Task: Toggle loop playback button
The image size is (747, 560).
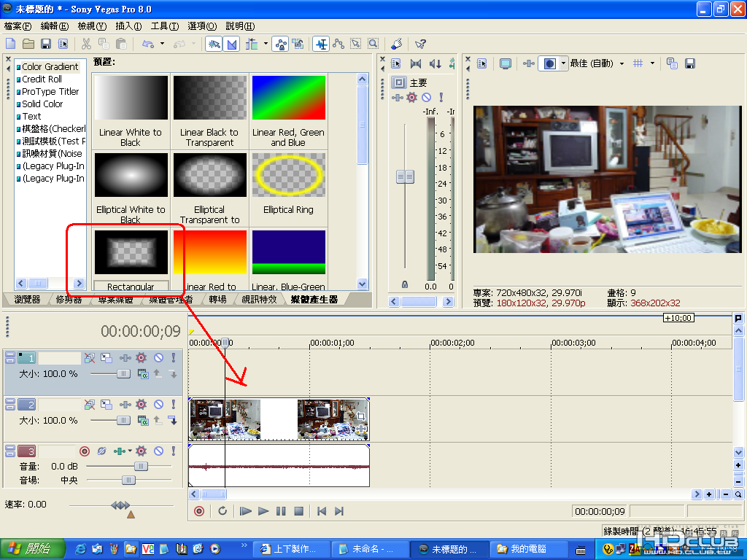Action: click(222, 511)
